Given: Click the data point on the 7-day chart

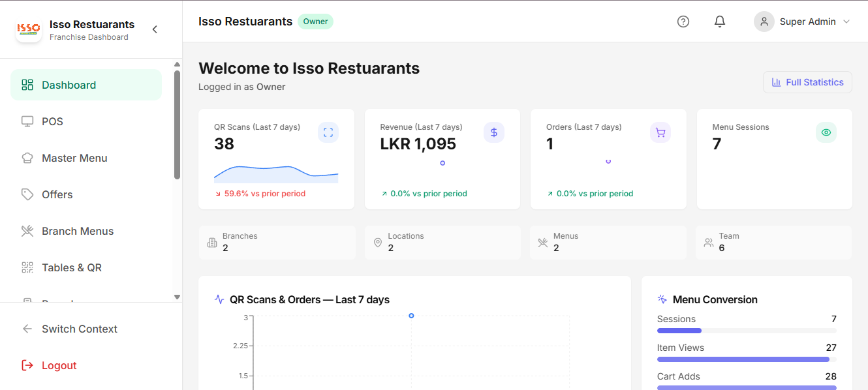Looking at the screenshot, I should point(411,316).
